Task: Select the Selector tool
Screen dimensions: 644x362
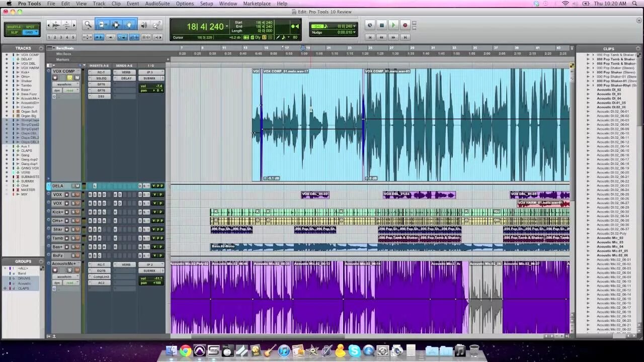Action: 116,25
